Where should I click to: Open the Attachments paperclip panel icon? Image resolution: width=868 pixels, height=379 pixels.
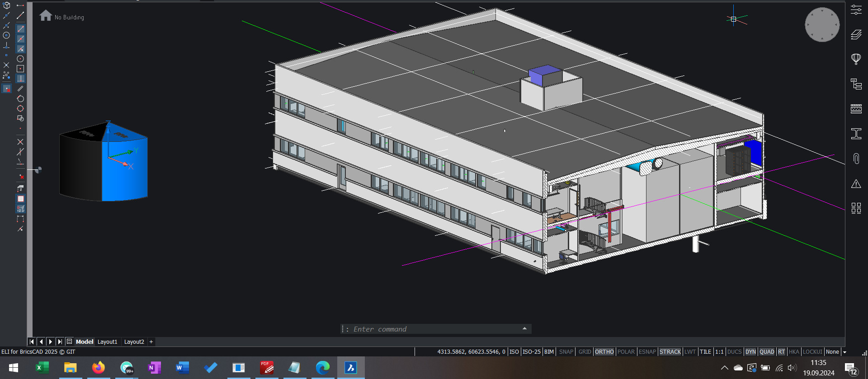tap(856, 159)
